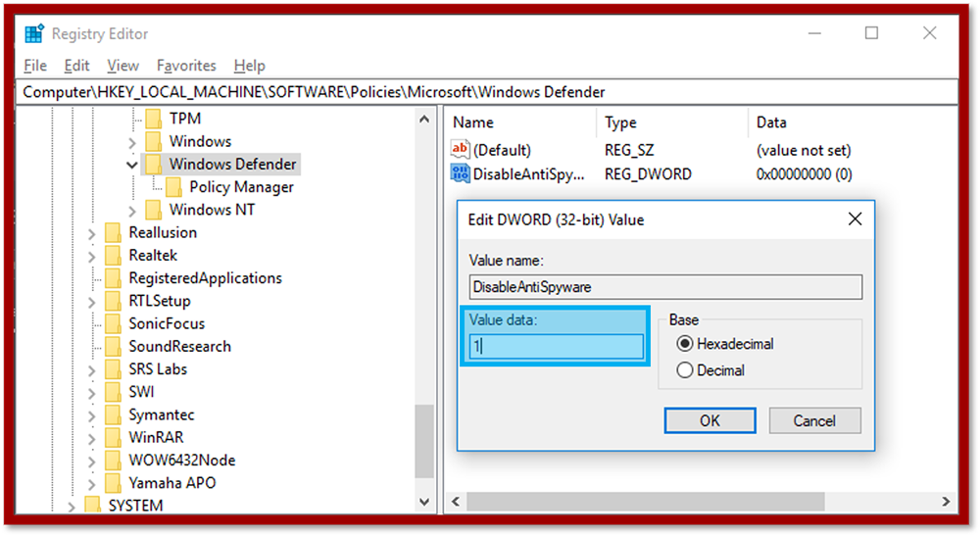980x536 pixels.
Task: Expand the SRS Labs key node
Action: point(92,370)
